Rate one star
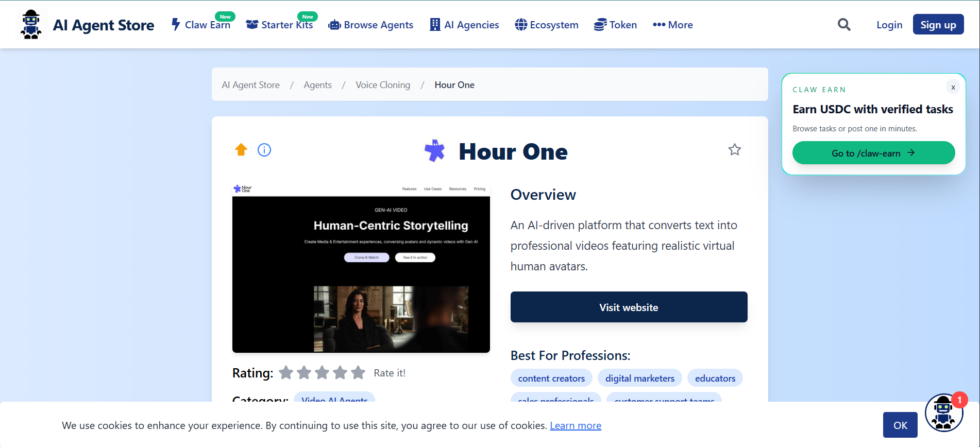The image size is (980, 447). [x=286, y=372]
